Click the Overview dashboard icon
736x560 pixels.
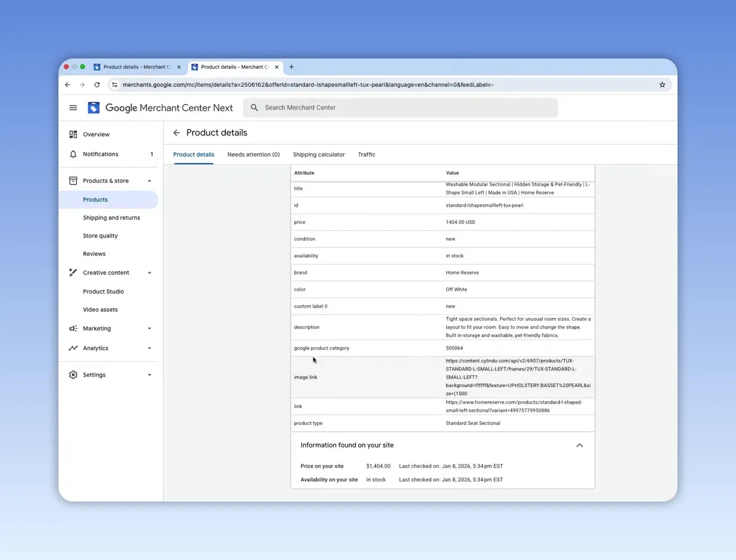[x=73, y=134]
